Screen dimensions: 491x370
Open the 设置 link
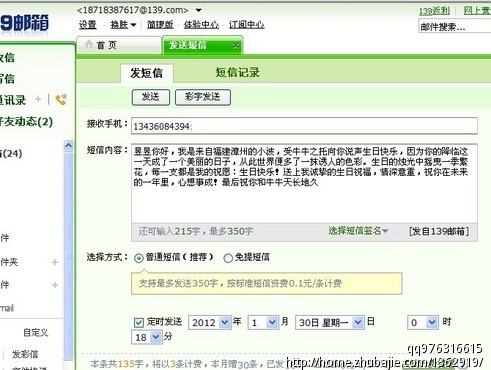87,24
